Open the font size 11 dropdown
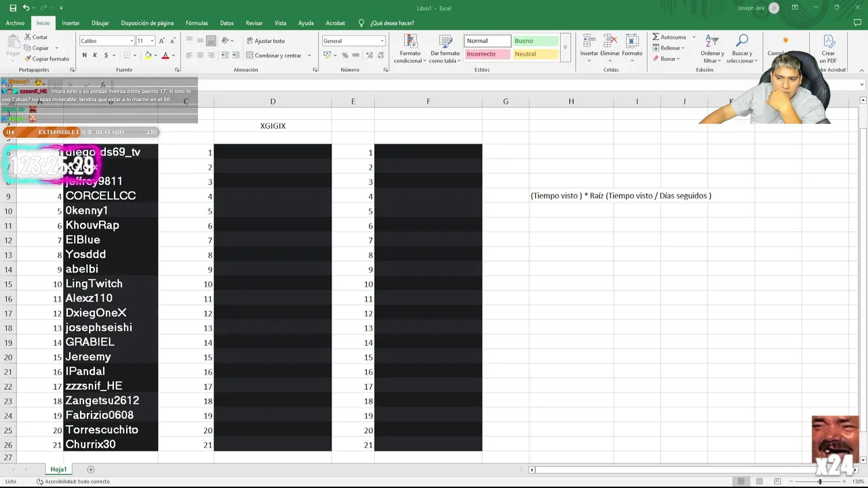 (152, 41)
